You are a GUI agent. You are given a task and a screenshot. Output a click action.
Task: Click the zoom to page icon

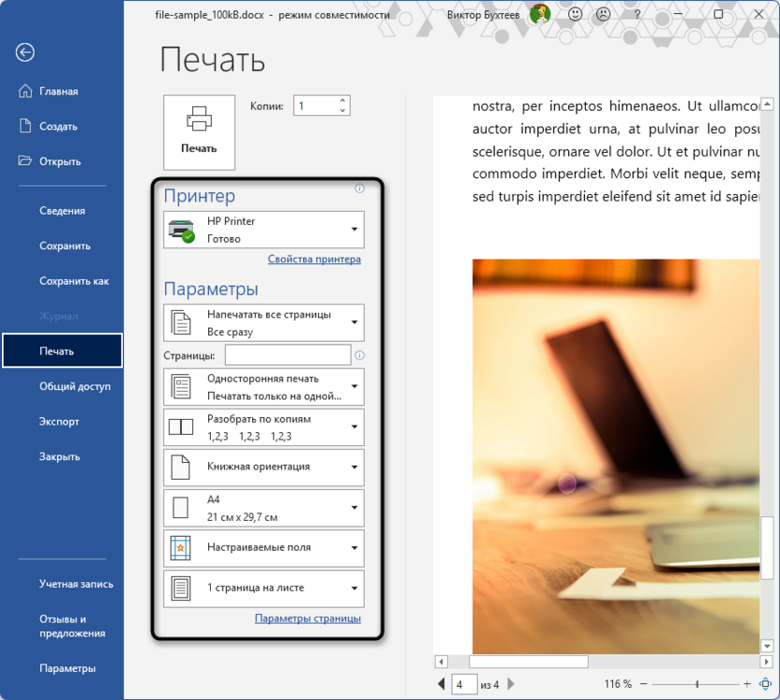[766, 684]
